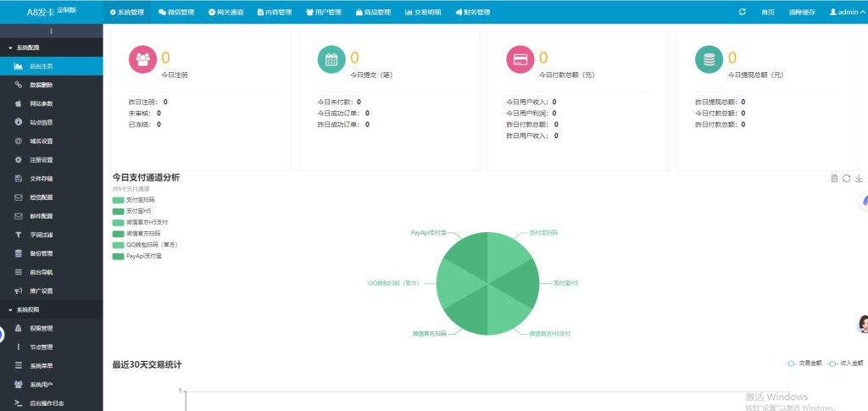
Task: Switch to 交易明细 top menu
Action: pyautogui.click(x=423, y=12)
